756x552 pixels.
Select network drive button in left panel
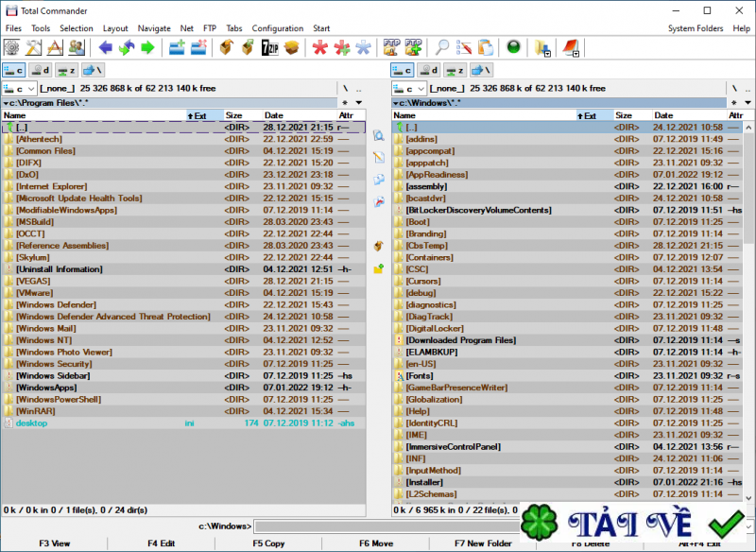coord(93,70)
